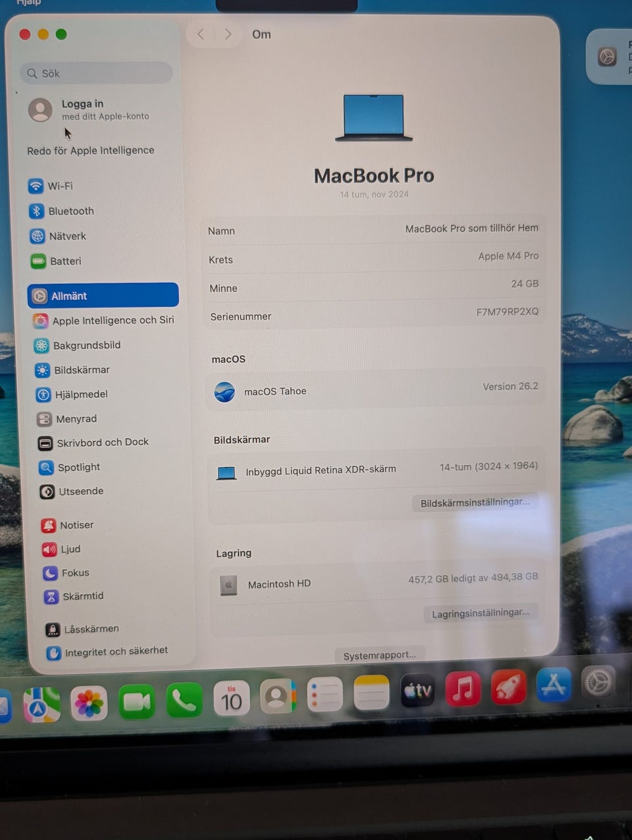Click System Settings icon in Dock
The image size is (632, 840).
(598, 683)
